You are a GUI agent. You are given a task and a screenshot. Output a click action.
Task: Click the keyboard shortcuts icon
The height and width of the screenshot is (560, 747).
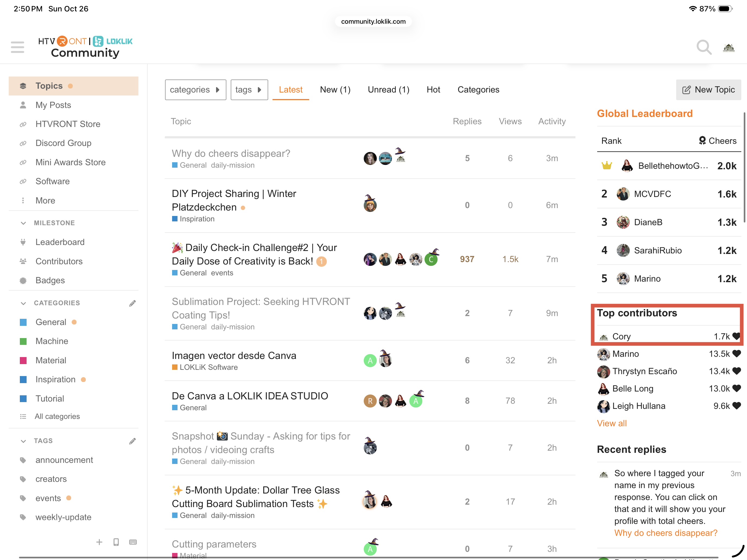pyautogui.click(x=133, y=542)
